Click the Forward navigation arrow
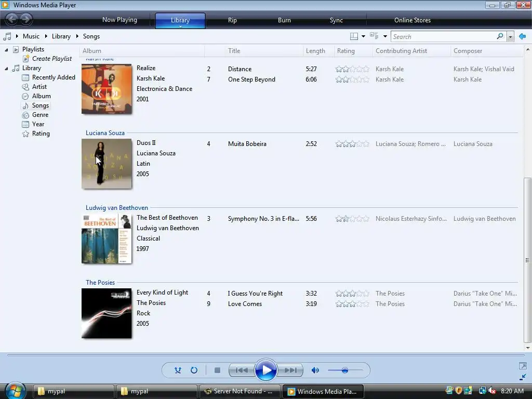 coord(26,19)
